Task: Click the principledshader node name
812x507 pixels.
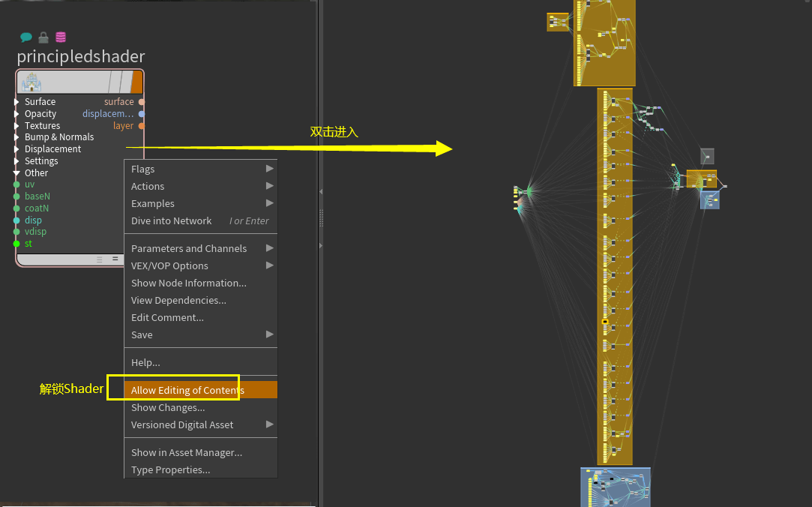Action: pyautogui.click(x=81, y=56)
